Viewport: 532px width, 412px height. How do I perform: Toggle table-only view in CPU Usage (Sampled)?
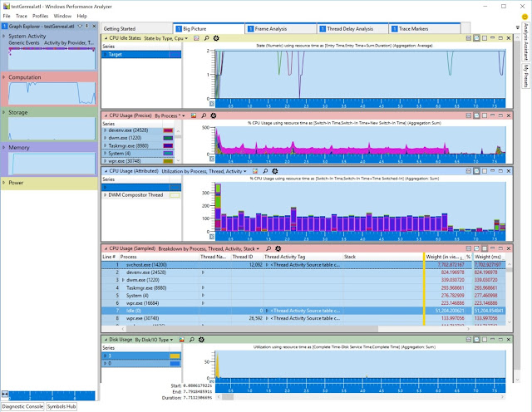tap(485, 248)
